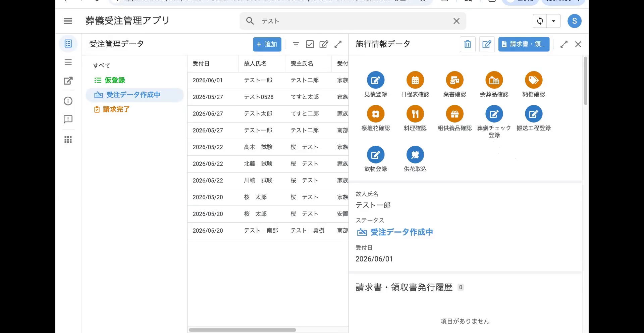Open the row for 高木 試験
The image size is (644, 333).
(268, 147)
